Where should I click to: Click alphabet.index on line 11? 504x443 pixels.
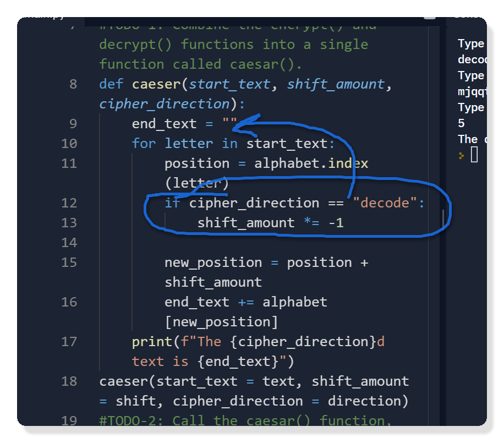(x=311, y=163)
